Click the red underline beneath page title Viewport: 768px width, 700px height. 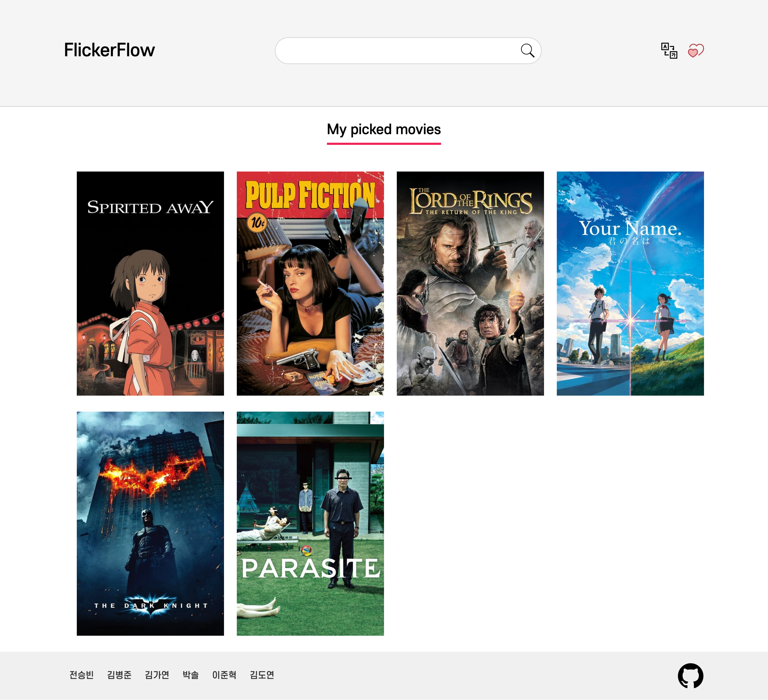[384, 144]
